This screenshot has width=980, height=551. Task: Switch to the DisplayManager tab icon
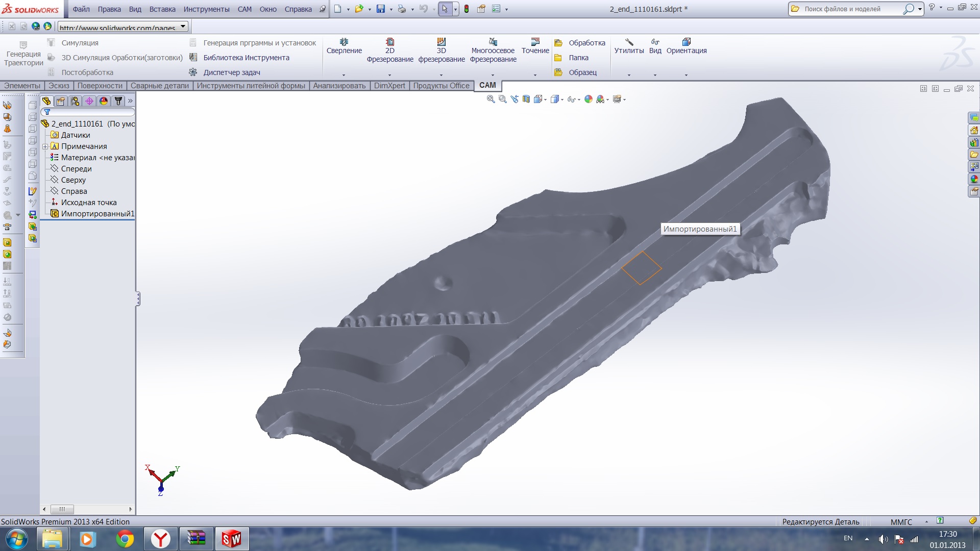[104, 101]
